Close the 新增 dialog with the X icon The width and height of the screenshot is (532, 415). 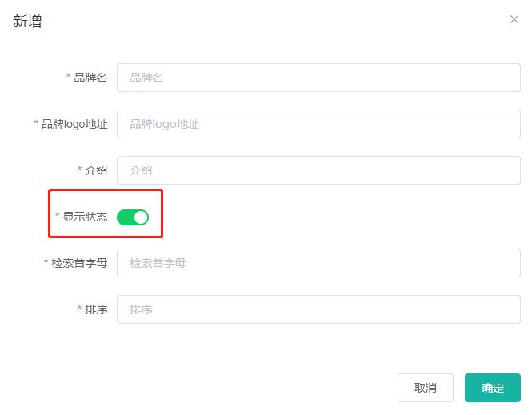coord(514,19)
